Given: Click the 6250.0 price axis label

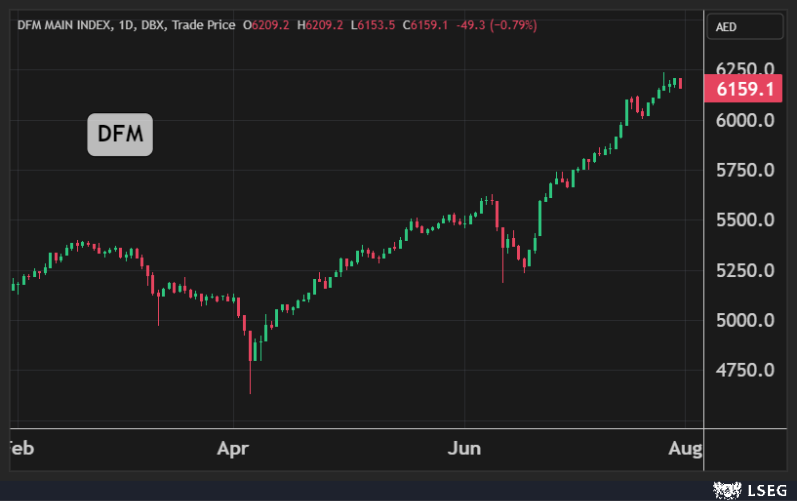Looking at the screenshot, I should click(x=745, y=69).
